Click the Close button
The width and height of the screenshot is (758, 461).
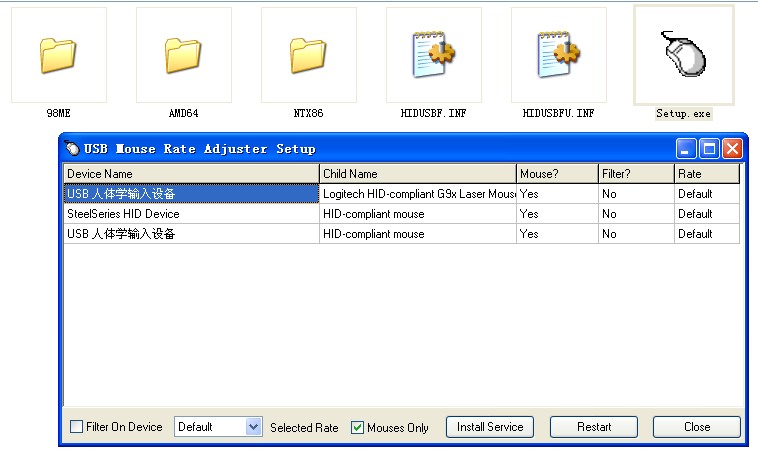pyautogui.click(x=697, y=427)
